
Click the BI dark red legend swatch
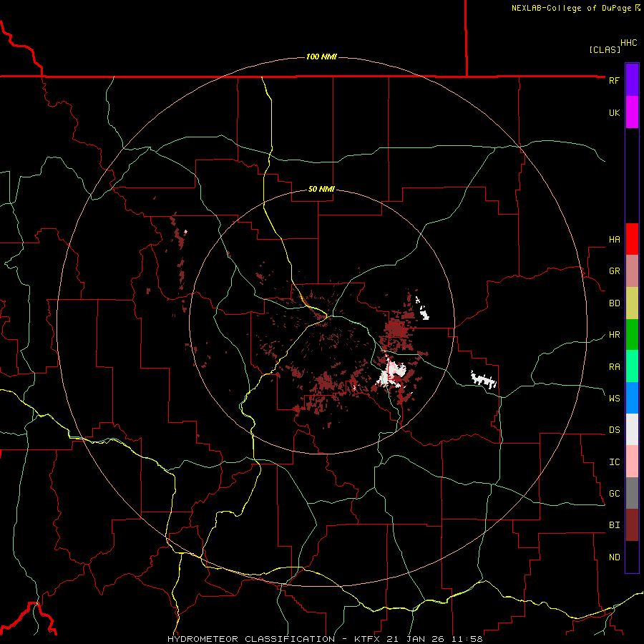click(632, 525)
